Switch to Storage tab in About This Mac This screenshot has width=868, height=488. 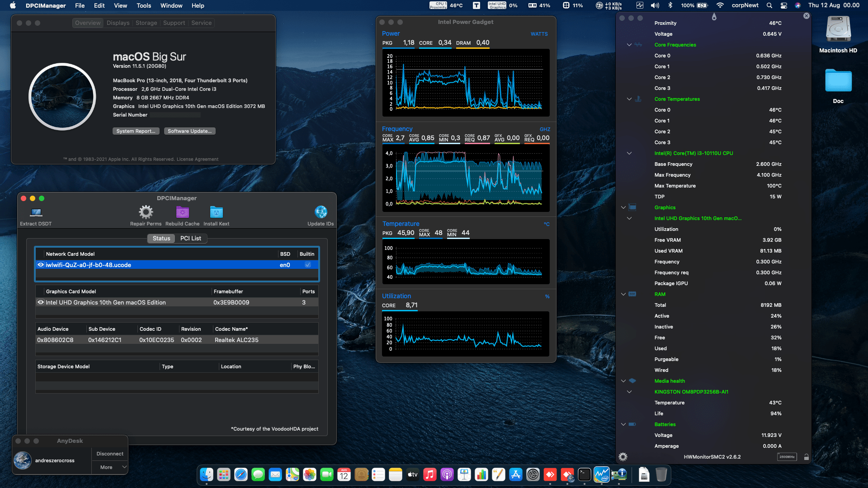point(146,23)
